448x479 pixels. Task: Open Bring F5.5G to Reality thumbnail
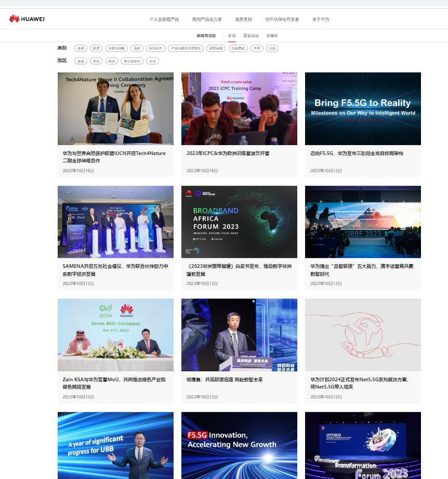[363, 109]
